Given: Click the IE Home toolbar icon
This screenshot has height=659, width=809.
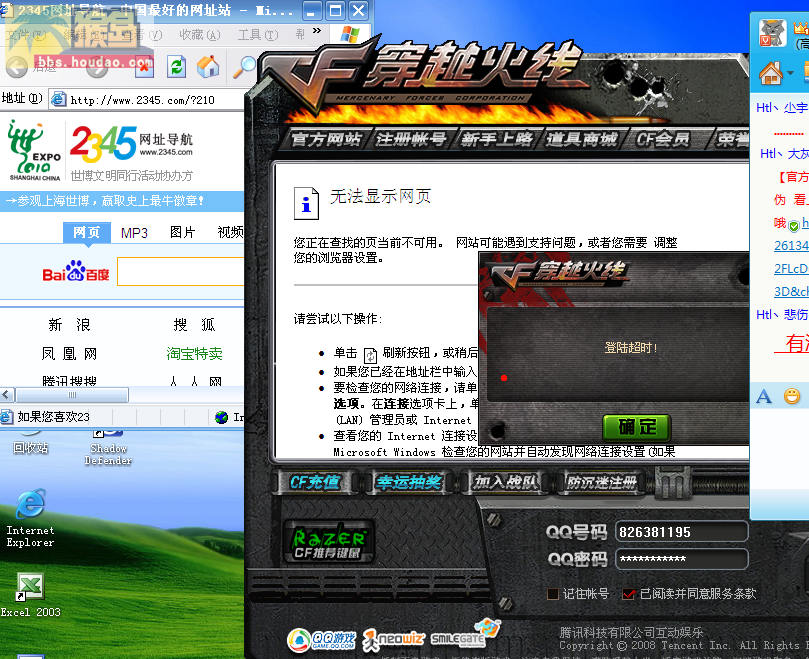Looking at the screenshot, I should click(208, 67).
